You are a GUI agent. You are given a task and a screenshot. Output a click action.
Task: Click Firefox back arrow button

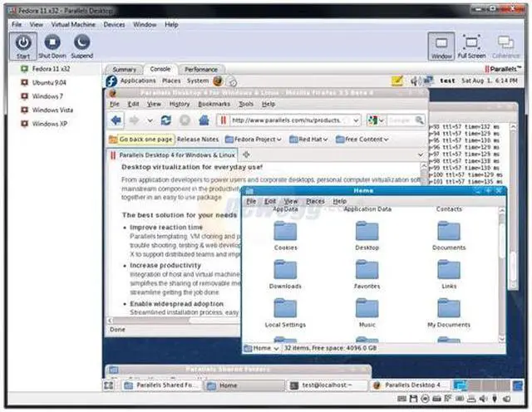(116, 120)
